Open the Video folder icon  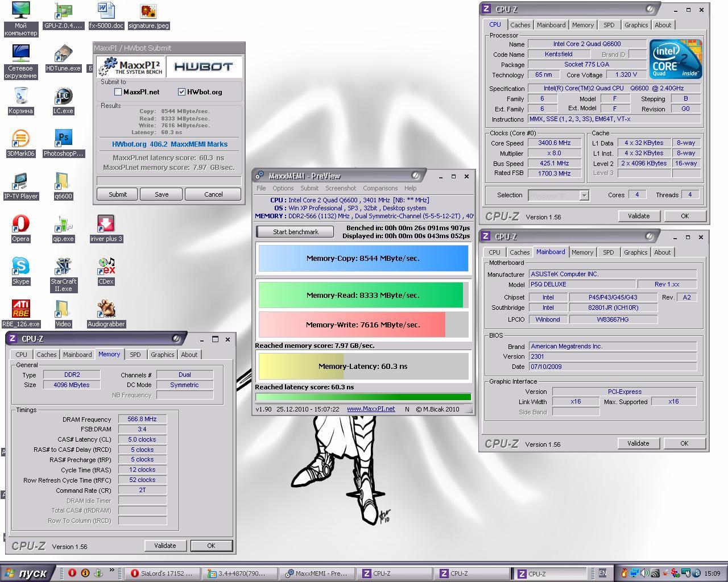point(63,314)
